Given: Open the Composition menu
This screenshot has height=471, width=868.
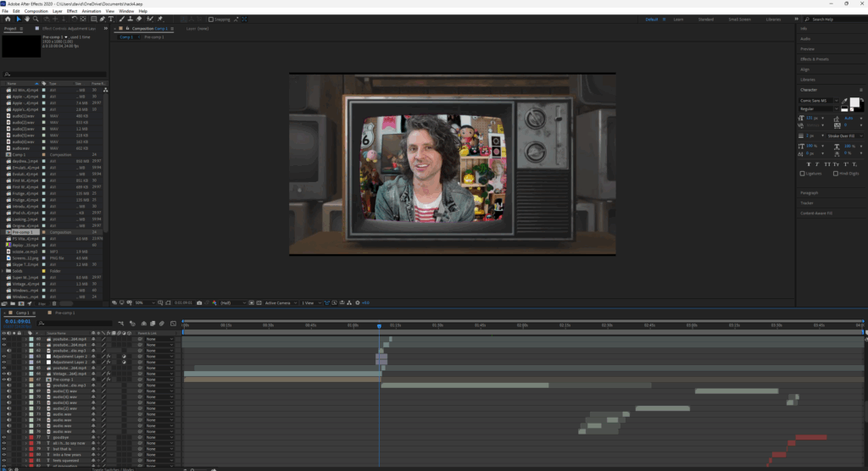Looking at the screenshot, I should coord(36,11).
